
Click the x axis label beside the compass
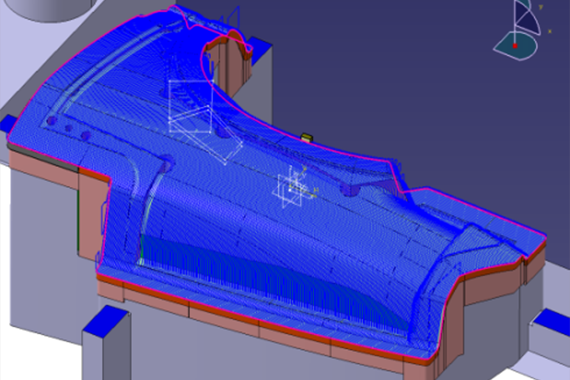[x=550, y=31]
